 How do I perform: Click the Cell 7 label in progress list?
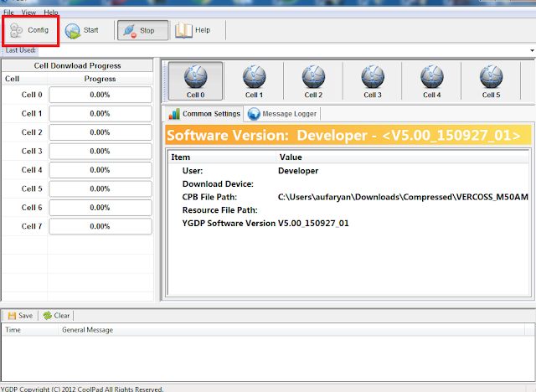coord(32,226)
